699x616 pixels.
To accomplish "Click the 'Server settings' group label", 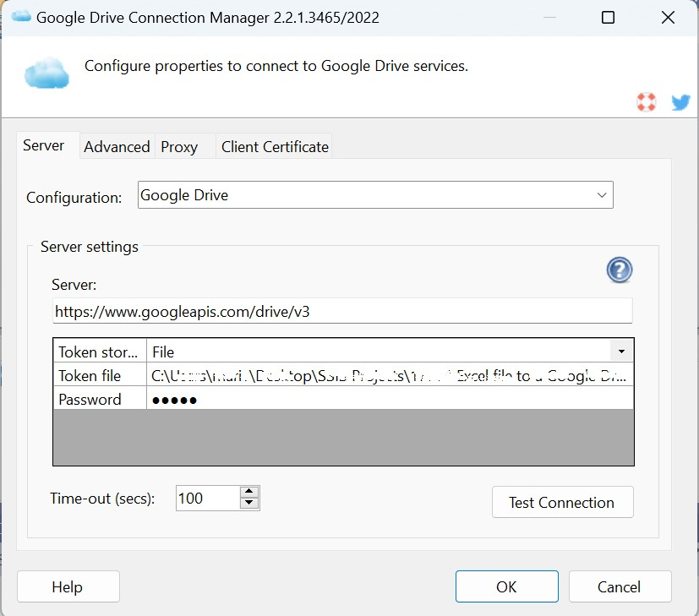I will tap(90, 247).
